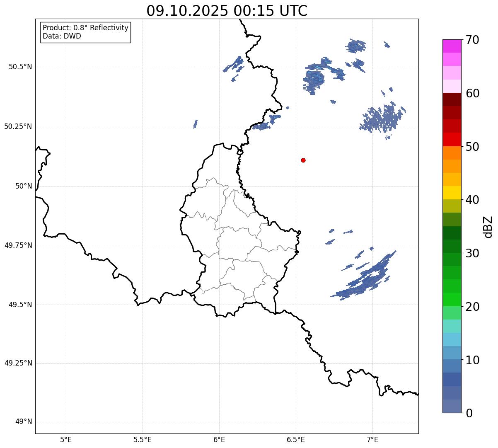Click the yellow 40 dBZ colorbar segment
Image resolution: width=498 pixels, height=448 pixels.
(452, 193)
